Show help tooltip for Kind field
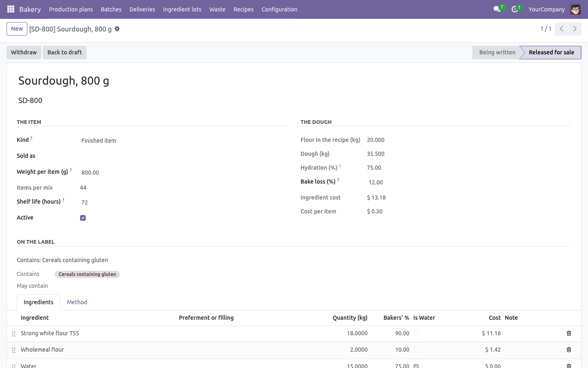The width and height of the screenshot is (588, 368). [x=31, y=138]
